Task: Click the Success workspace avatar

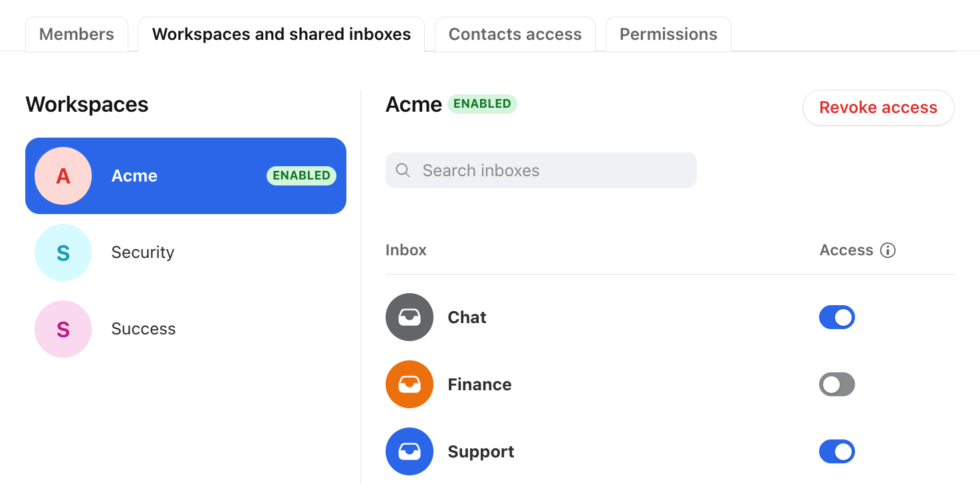Action: [63, 329]
